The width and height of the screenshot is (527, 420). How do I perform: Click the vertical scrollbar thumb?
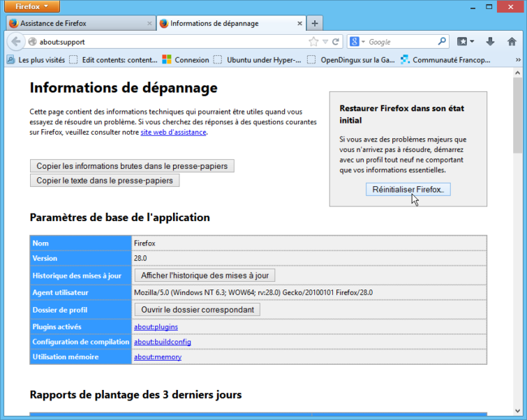pos(517,115)
